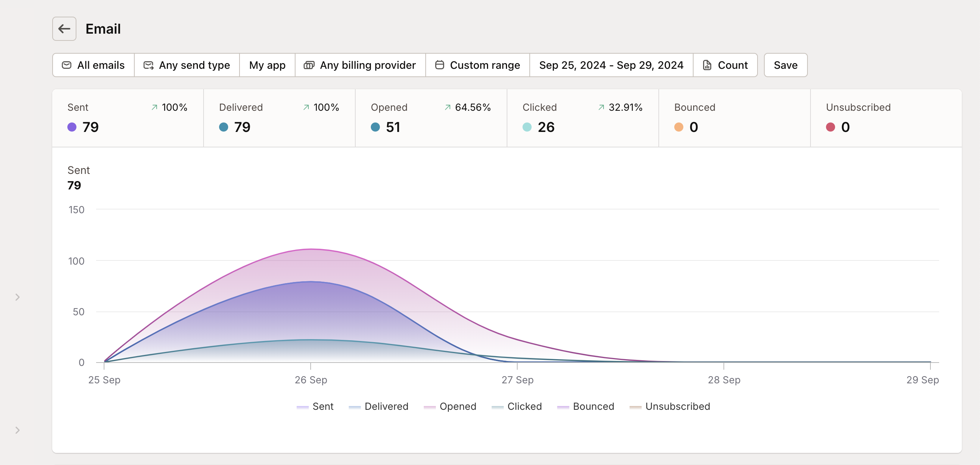Screen dimensions: 980x465
Task: Click the document icon beside Count
Action: click(x=707, y=65)
